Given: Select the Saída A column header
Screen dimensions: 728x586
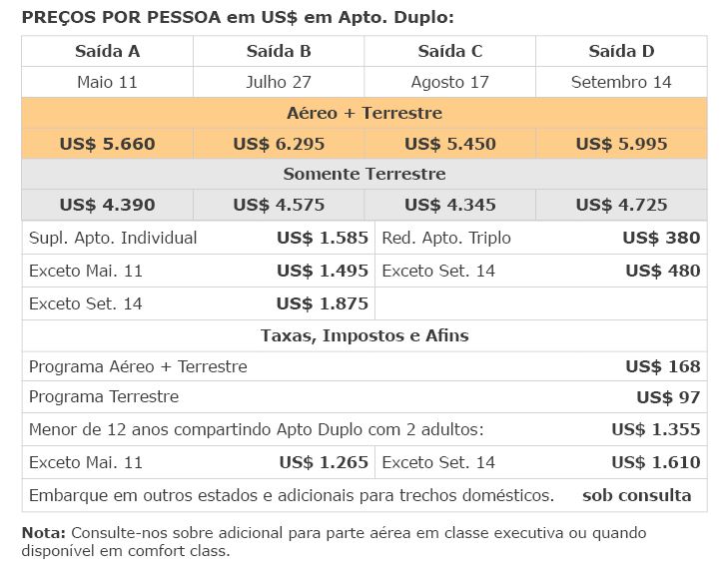Looking at the screenshot, I should coord(107,51).
